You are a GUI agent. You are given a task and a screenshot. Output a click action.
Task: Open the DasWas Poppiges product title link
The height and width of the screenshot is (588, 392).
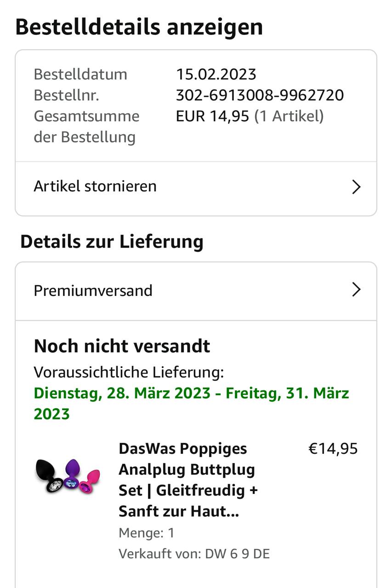(x=188, y=480)
